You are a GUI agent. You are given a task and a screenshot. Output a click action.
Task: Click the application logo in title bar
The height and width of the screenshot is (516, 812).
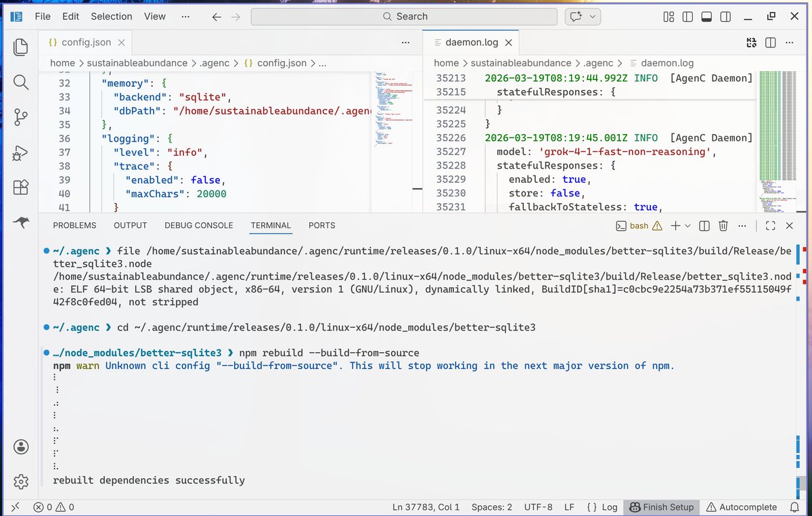[17, 16]
